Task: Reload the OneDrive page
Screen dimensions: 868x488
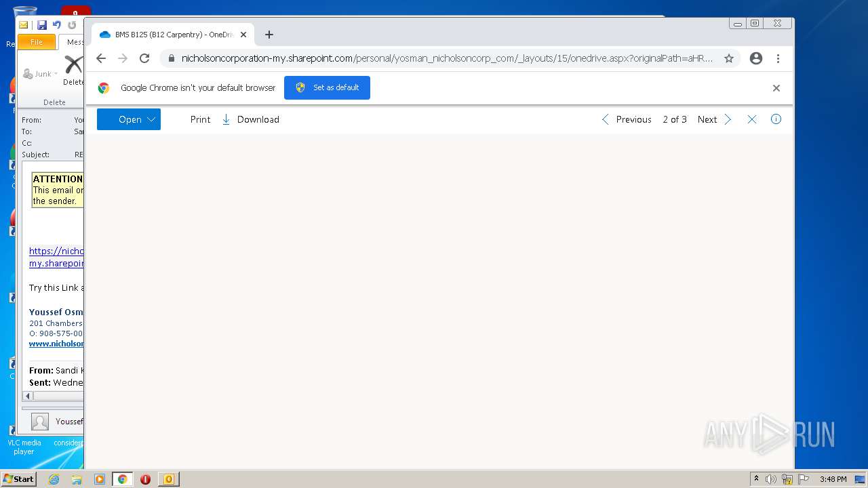Action: click(x=144, y=58)
